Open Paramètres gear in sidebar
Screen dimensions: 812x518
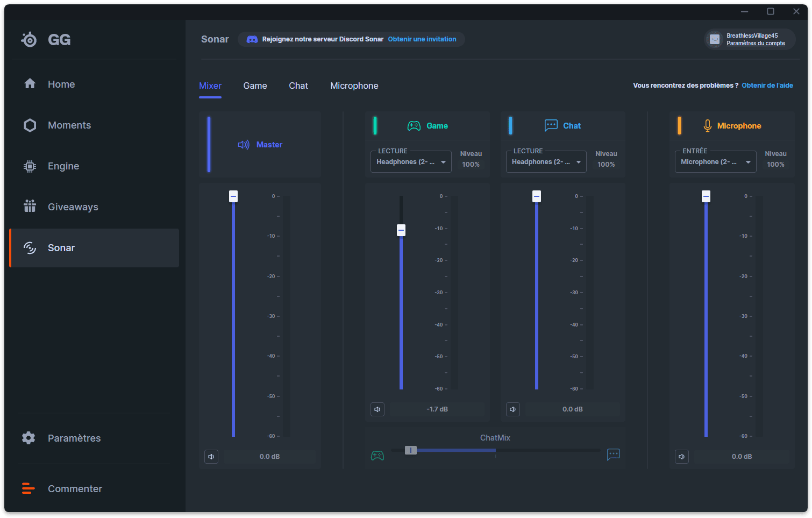coord(29,438)
